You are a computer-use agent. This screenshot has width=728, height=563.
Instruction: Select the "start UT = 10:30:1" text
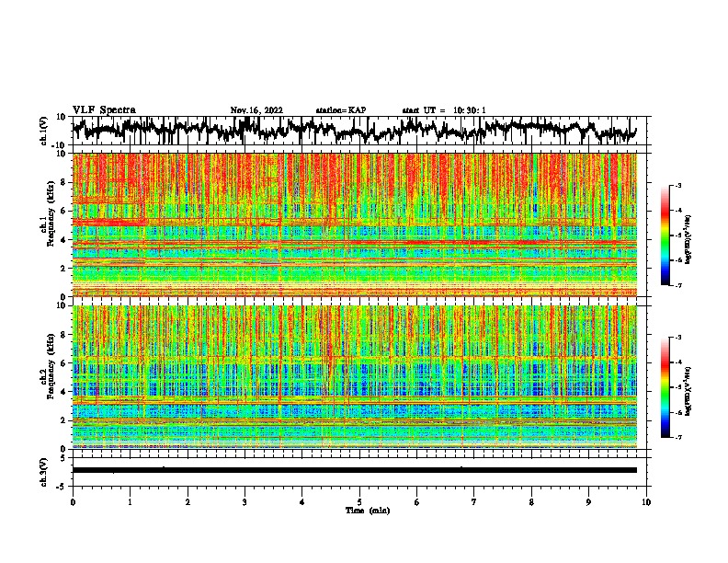coord(444,110)
